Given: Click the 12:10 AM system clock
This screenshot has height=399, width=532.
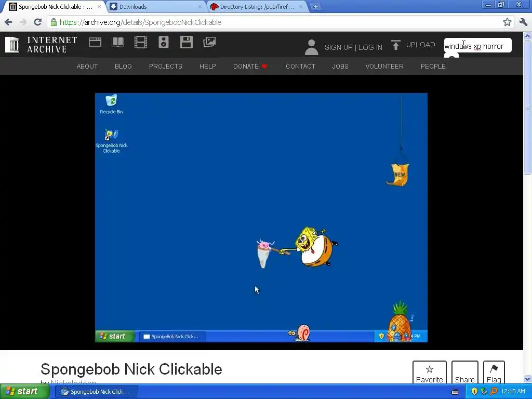Looking at the screenshot, I should [x=513, y=392].
